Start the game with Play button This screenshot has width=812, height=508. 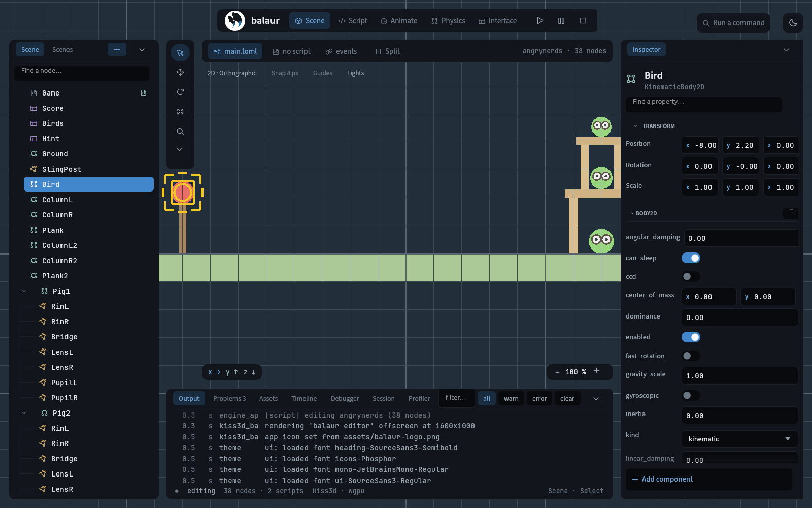[540, 21]
